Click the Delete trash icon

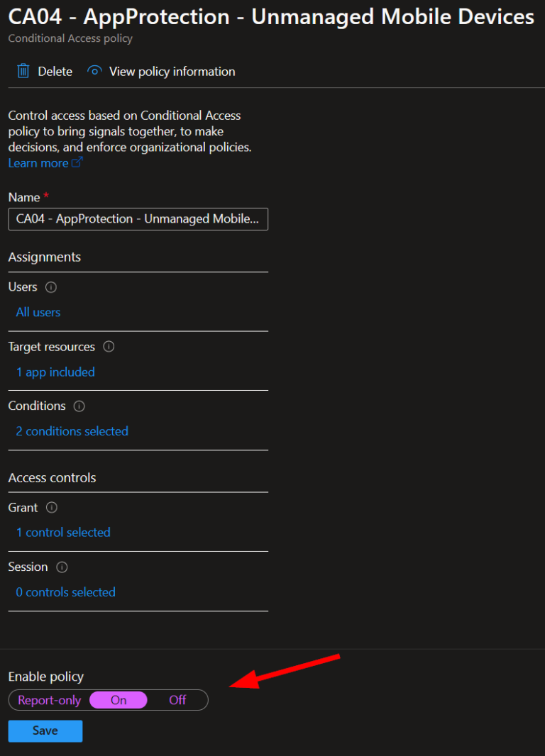coord(22,71)
